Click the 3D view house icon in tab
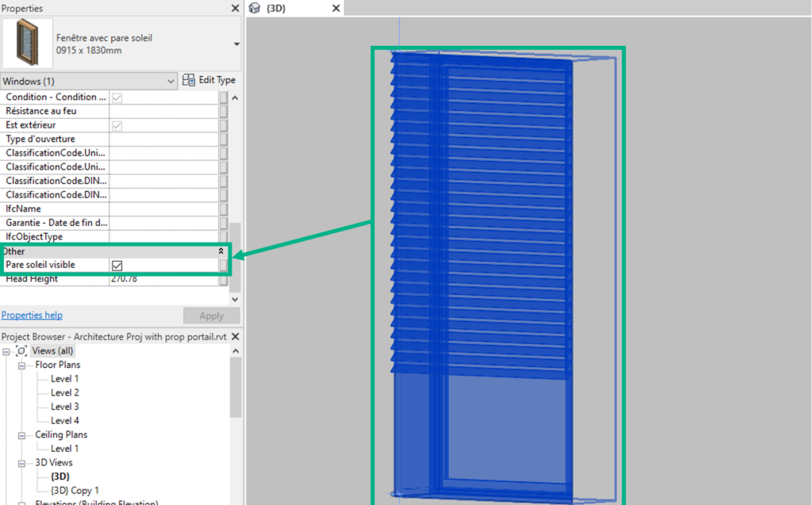The width and height of the screenshot is (812, 505). (x=255, y=8)
